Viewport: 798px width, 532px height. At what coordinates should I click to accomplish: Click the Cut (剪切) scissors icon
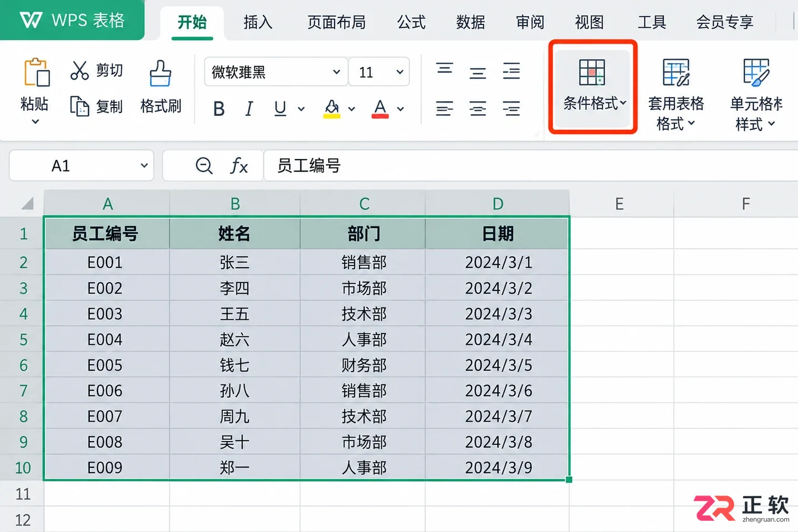coord(80,70)
